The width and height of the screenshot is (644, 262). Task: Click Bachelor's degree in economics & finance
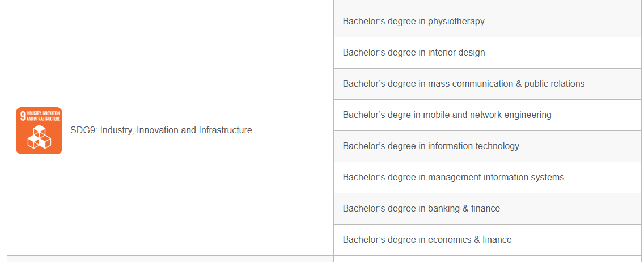coord(427,240)
